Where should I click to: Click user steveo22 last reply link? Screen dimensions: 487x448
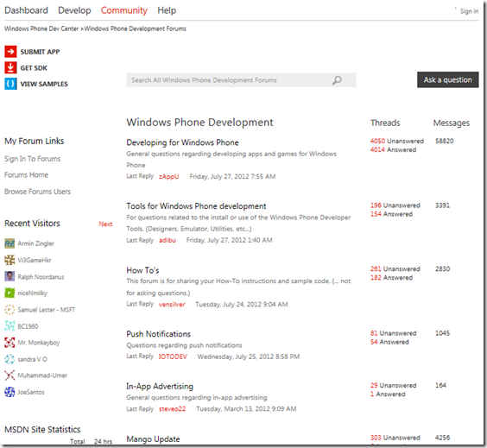click(x=173, y=409)
